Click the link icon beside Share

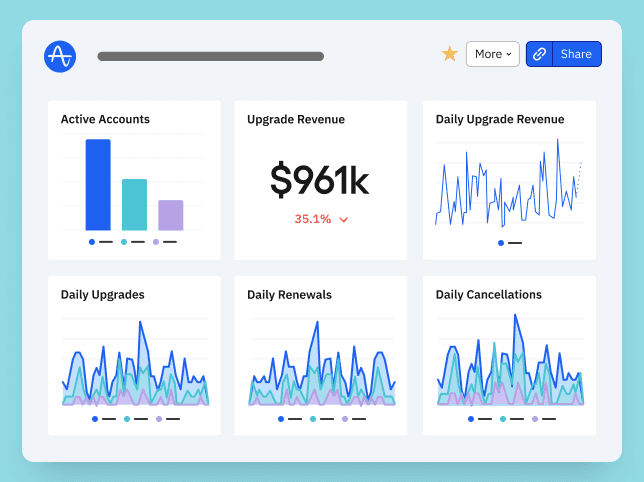tap(539, 54)
